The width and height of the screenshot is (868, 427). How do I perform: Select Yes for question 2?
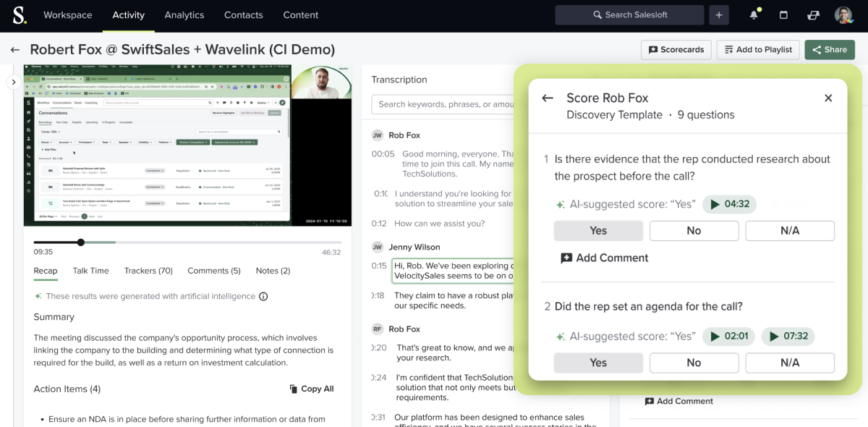pyautogui.click(x=598, y=363)
